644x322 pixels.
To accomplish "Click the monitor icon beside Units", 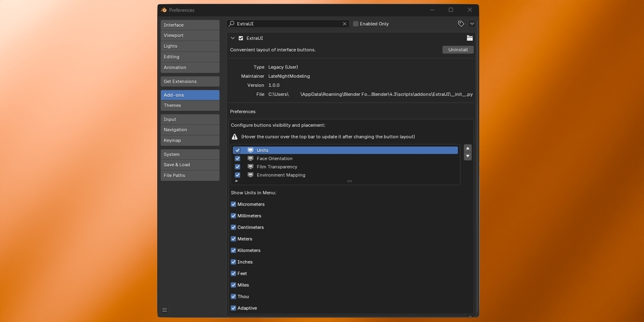I will tap(250, 150).
